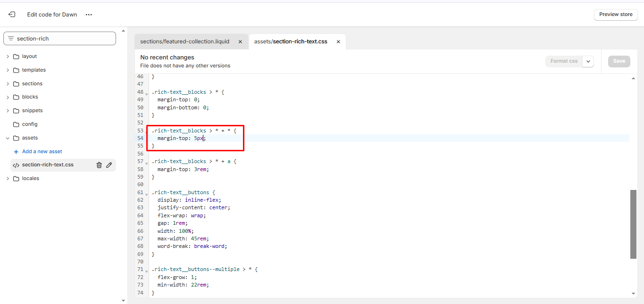The height and width of the screenshot is (304, 644).
Task: Select the snippets folder icon
Action: [x=17, y=111]
